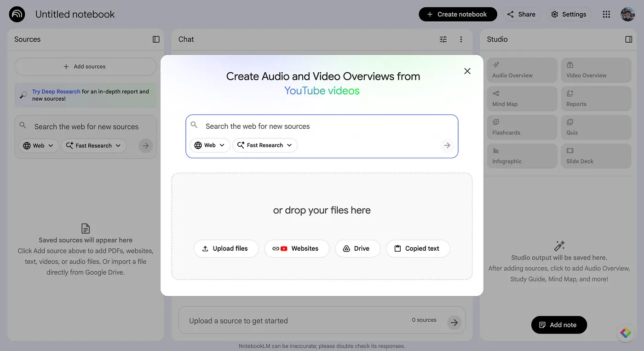This screenshot has width=644, height=351.
Task: Click the Sources panel heading
Action: (x=28, y=39)
